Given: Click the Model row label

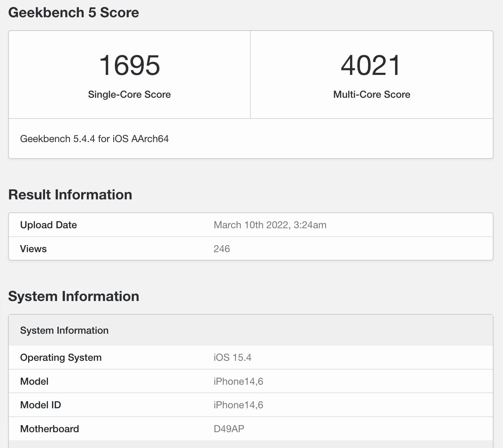Looking at the screenshot, I should point(34,381).
